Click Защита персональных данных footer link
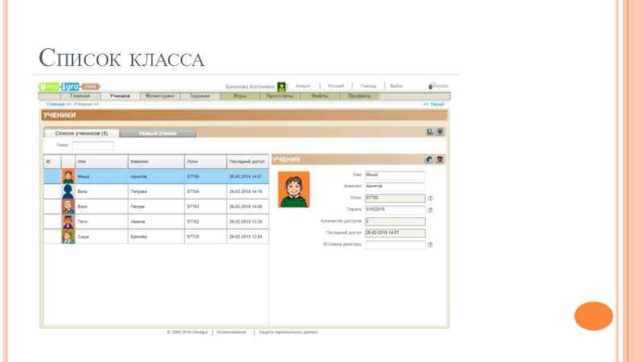 pos(288,332)
